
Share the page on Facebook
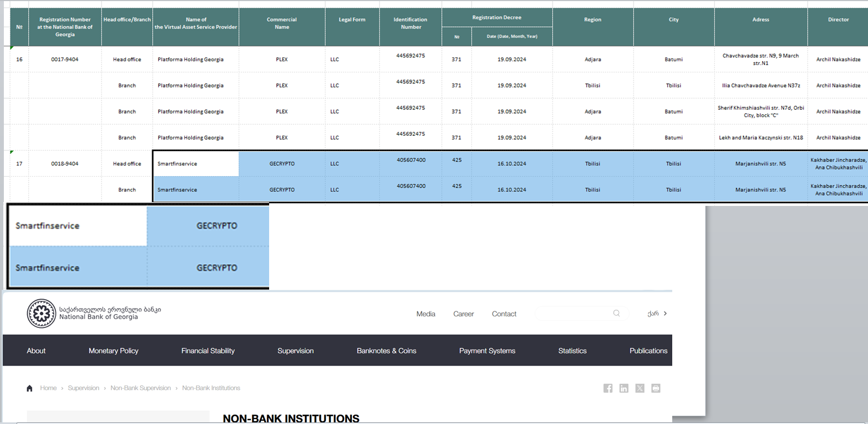(608, 388)
